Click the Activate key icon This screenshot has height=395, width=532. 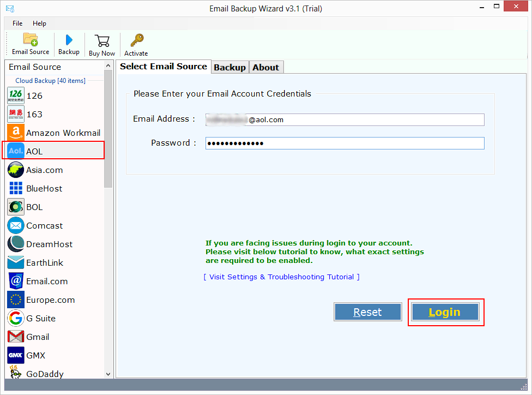(137, 40)
